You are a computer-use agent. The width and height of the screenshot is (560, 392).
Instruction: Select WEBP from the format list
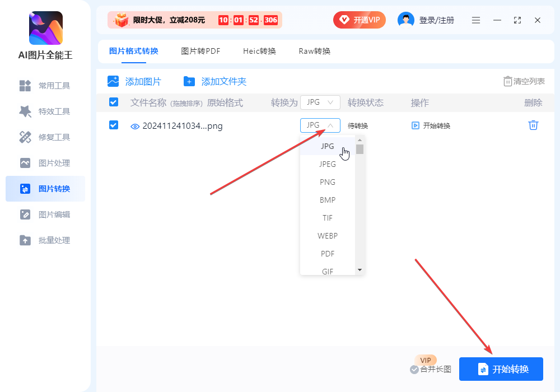327,235
